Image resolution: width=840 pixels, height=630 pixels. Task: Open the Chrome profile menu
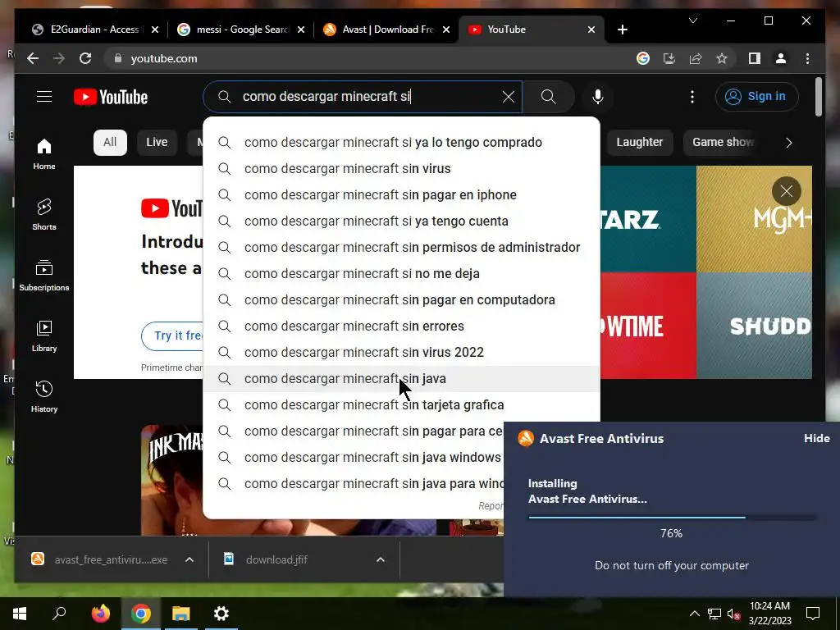click(781, 58)
